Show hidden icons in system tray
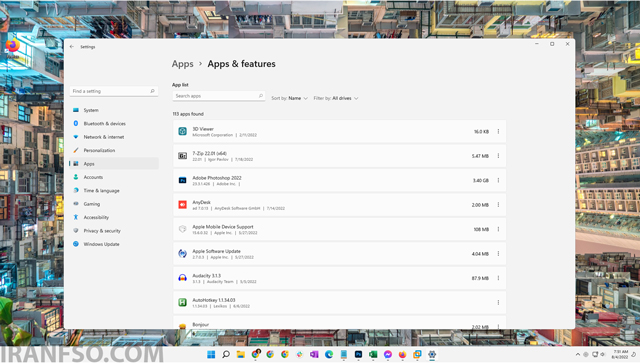Viewport: 640px width, 363px height. click(578, 354)
